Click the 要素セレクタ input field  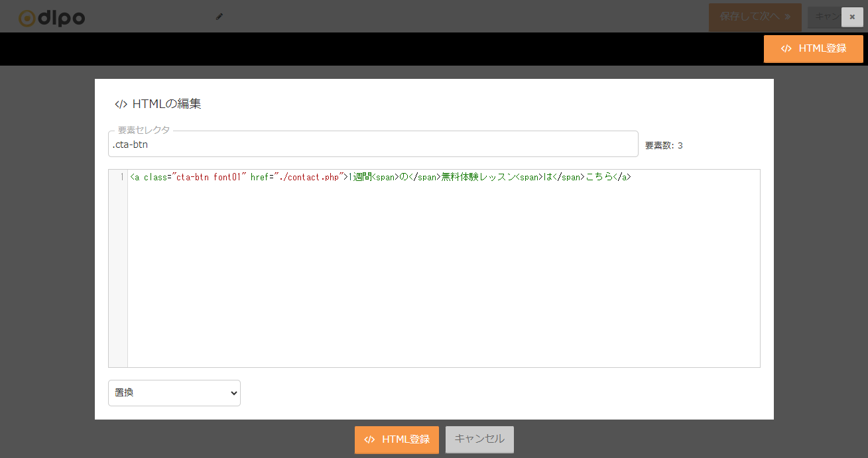pos(373,144)
